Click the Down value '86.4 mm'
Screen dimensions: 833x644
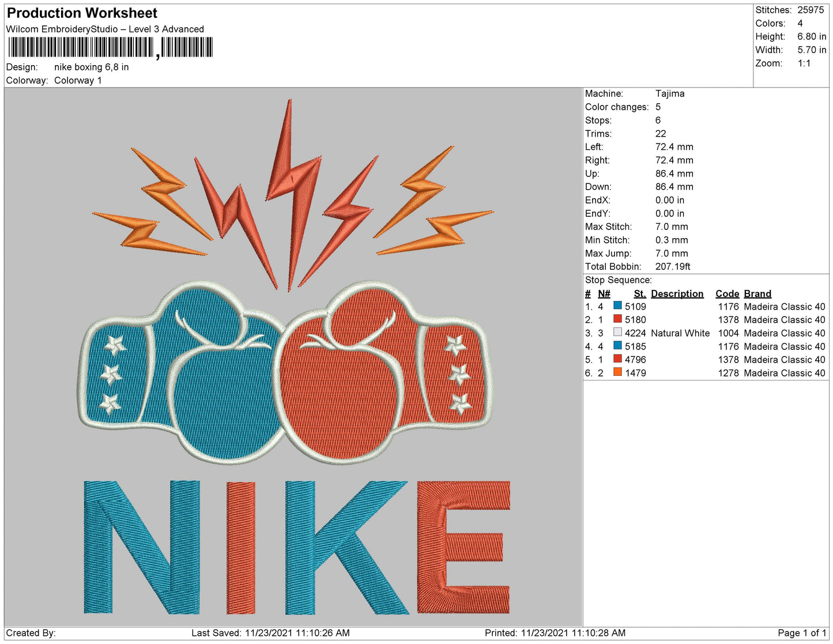pyautogui.click(x=674, y=187)
